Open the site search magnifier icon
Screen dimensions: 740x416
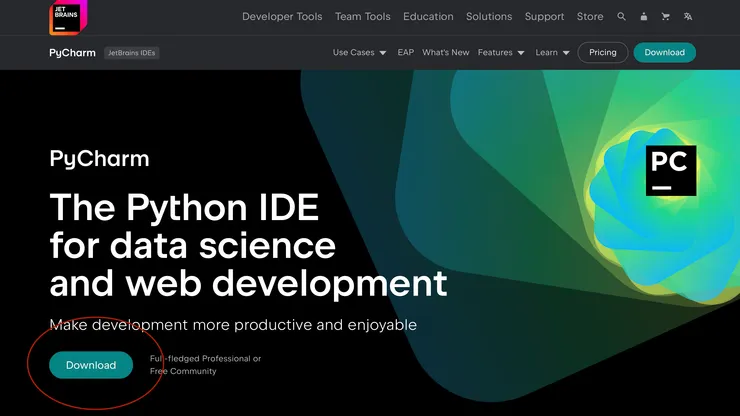tap(622, 17)
